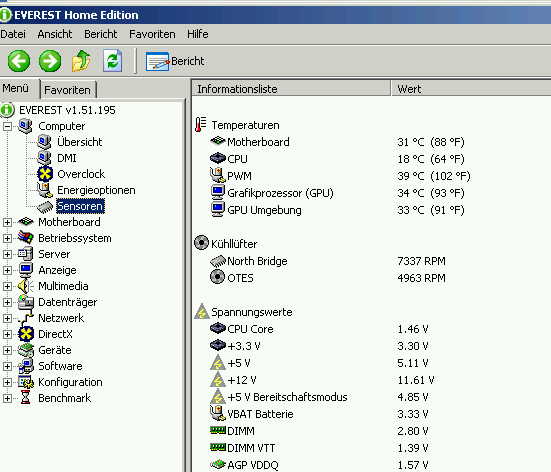
Task: Click the Server icon in tree
Action: click(x=26, y=254)
